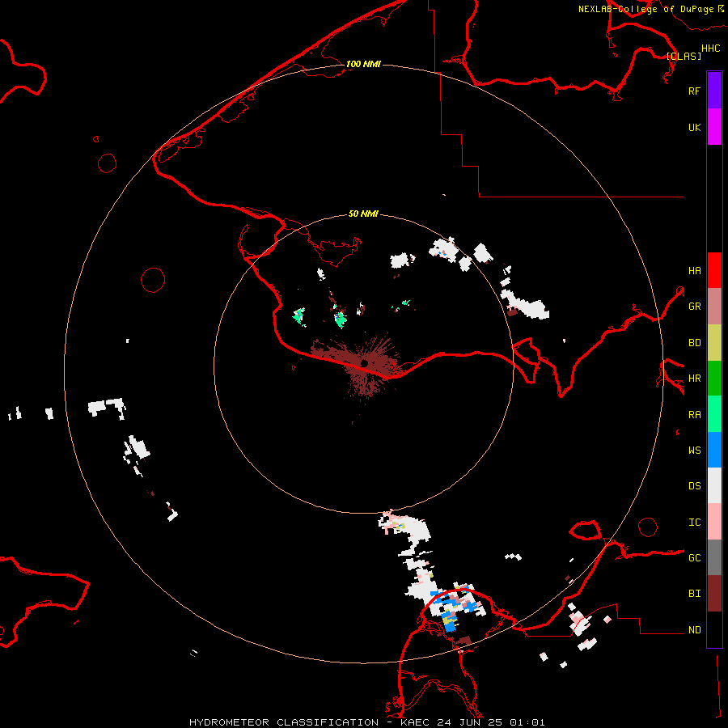Click the DS white legend swatch
Viewport: 728px width, 728px height.
(714, 485)
